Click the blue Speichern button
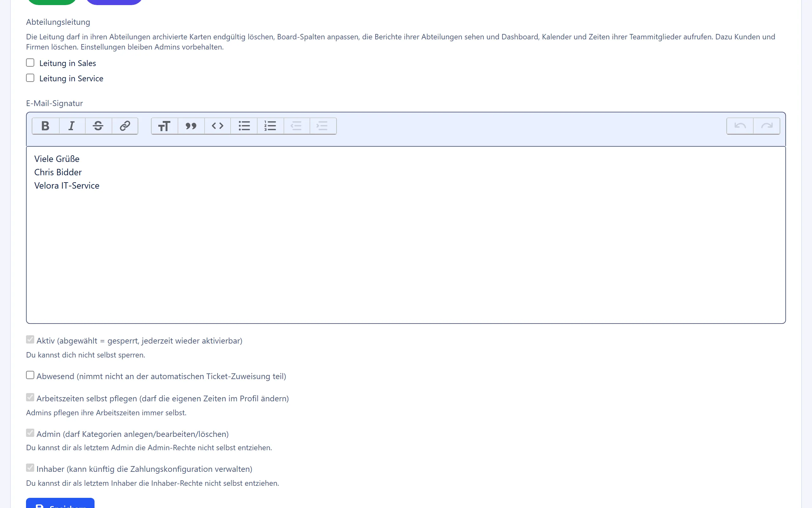The width and height of the screenshot is (812, 508). click(60, 503)
